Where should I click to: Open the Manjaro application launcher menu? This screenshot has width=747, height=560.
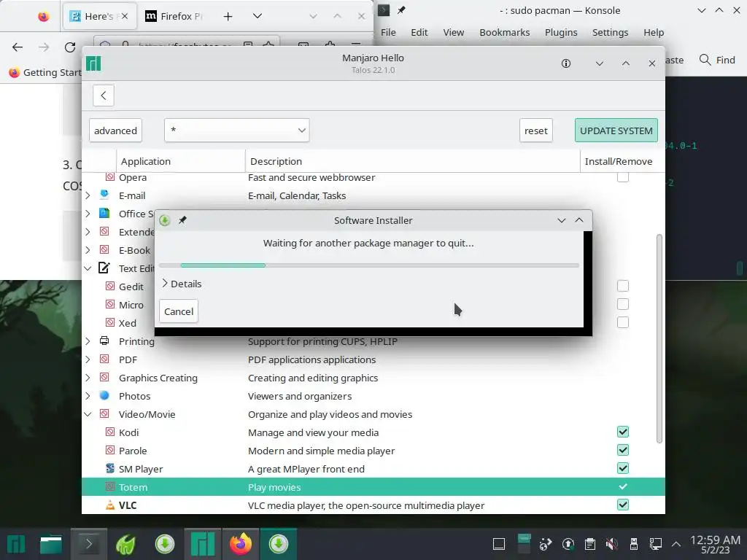(15, 544)
